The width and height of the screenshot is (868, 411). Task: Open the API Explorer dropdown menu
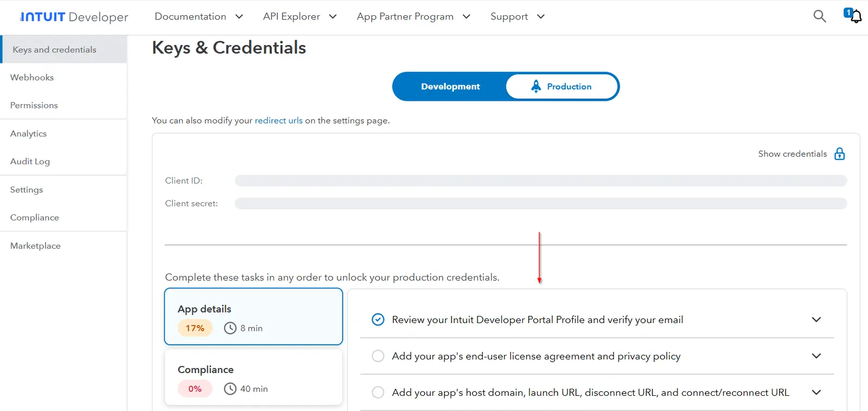(300, 17)
